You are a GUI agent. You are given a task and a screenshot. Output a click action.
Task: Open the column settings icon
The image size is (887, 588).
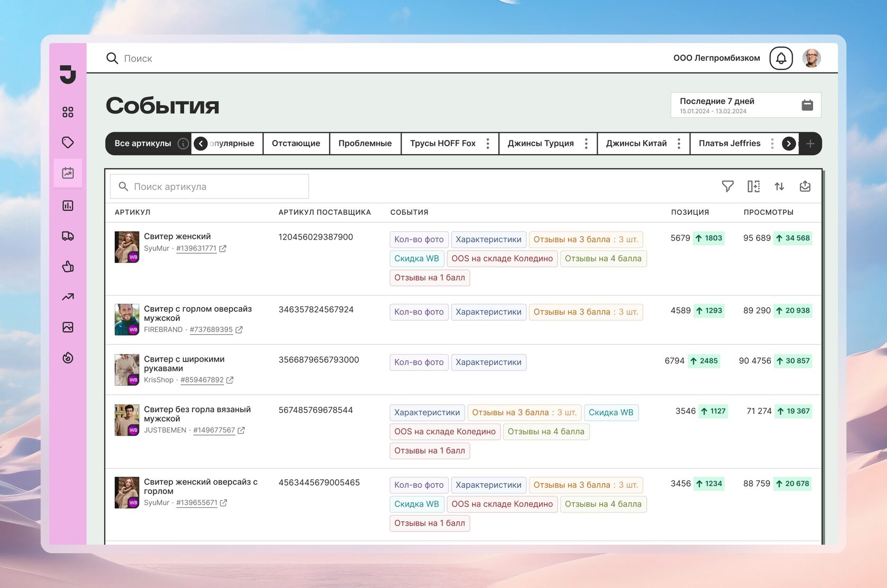[753, 186]
